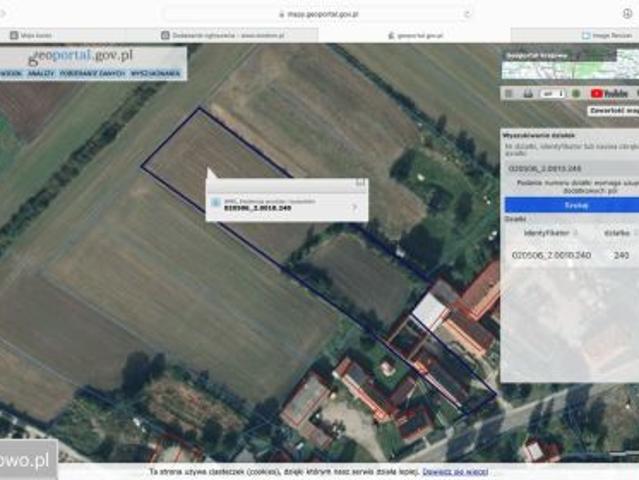Open the Zawartość mapy panel button
Screen dimensions: 639x480
pos(613,111)
